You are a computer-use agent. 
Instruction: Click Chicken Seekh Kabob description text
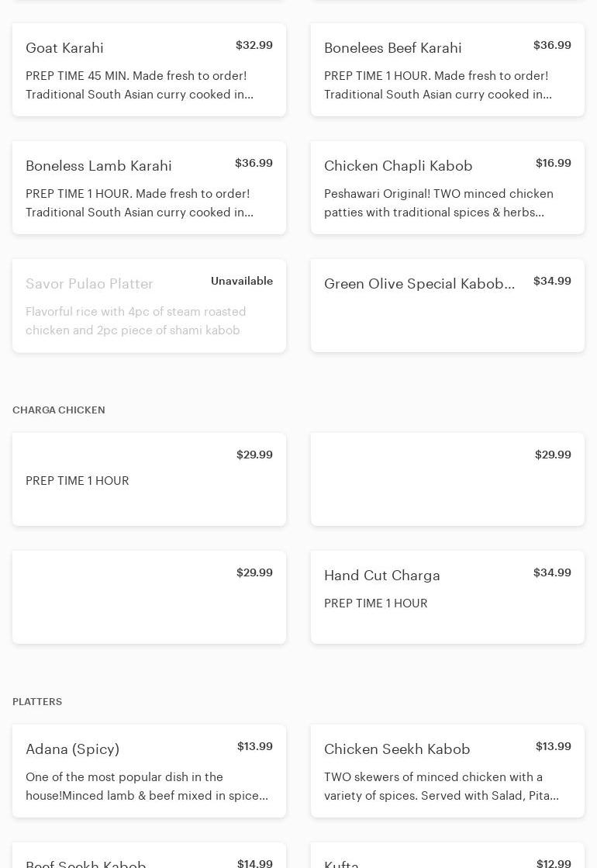click(441, 787)
